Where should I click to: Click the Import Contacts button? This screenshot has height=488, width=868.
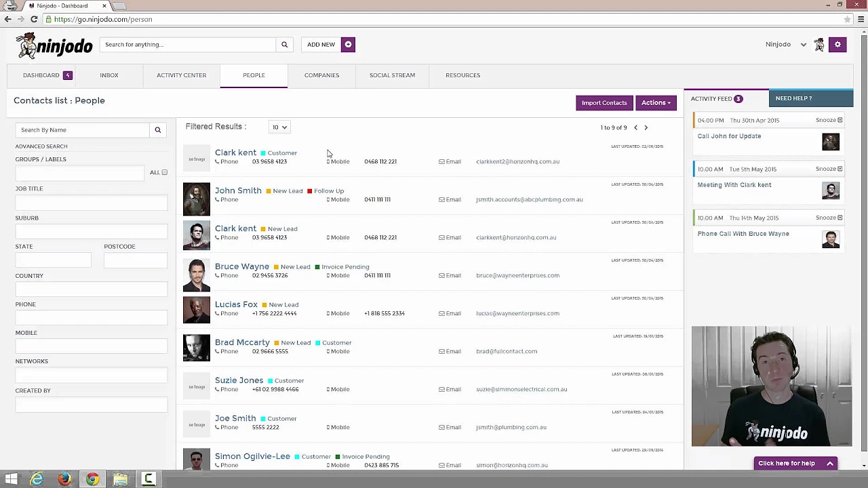tap(604, 103)
